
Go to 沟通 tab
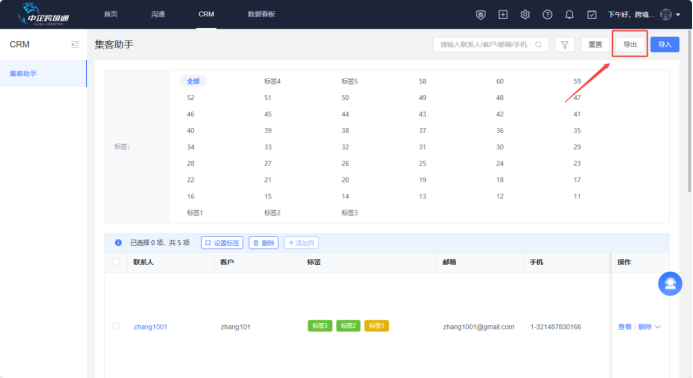coord(158,14)
